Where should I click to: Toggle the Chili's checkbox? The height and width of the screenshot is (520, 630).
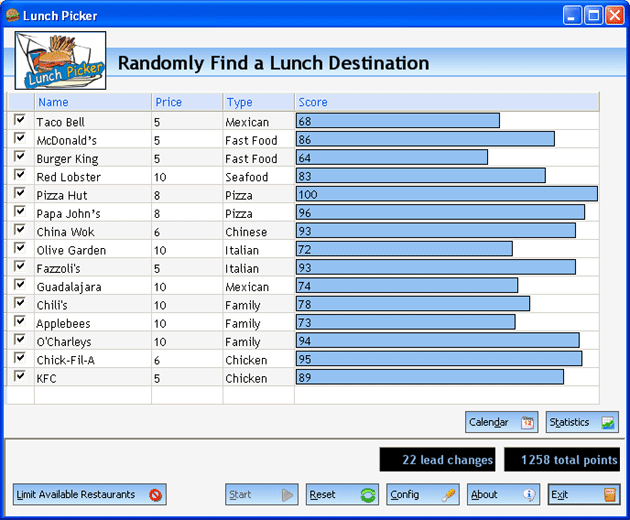point(20,303)
